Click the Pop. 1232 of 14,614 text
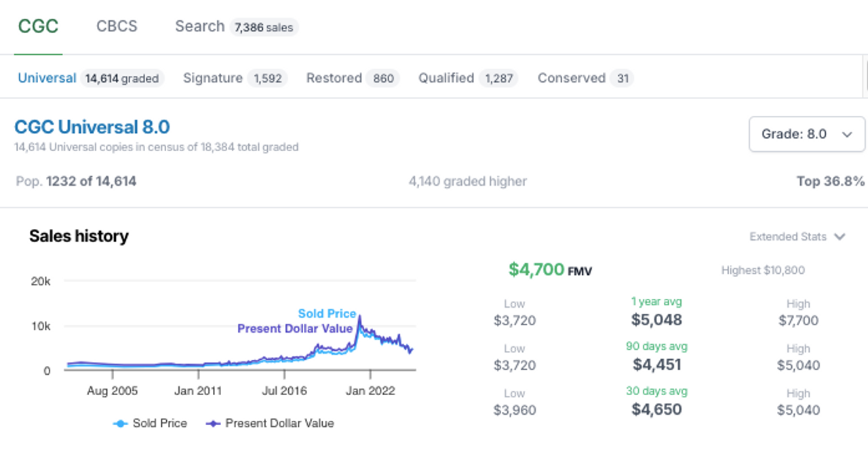 [x=76, y=182]
